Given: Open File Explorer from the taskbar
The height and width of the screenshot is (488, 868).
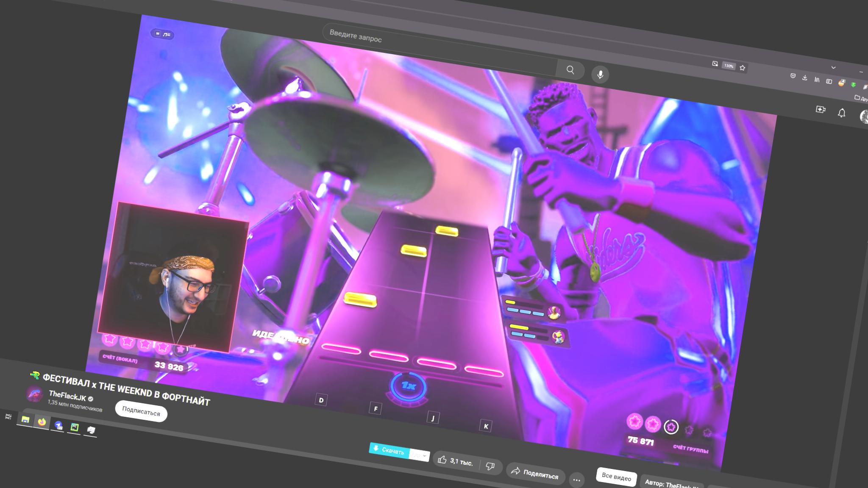Looking at the screenshot, I should pos(25,419).
